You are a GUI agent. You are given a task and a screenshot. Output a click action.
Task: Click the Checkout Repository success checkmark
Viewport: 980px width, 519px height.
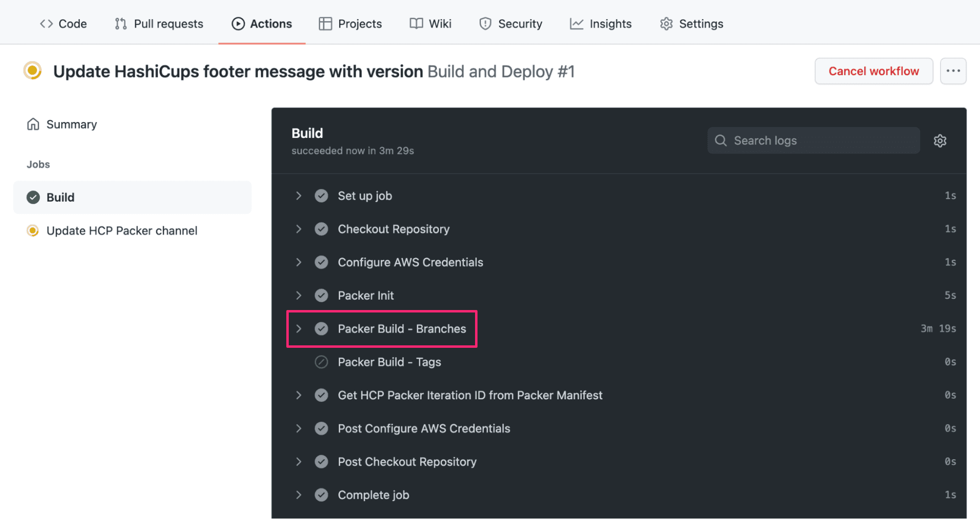(x=321, y=229)
